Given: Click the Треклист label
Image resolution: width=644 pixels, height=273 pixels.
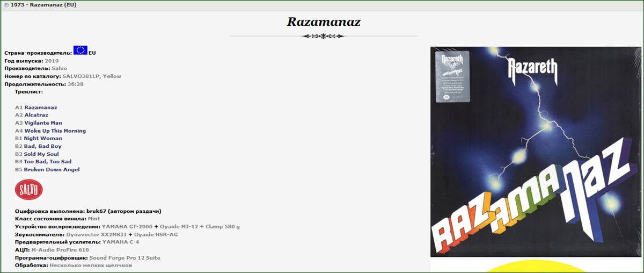Looking at the screenshot, I should (x=29, y=92).
